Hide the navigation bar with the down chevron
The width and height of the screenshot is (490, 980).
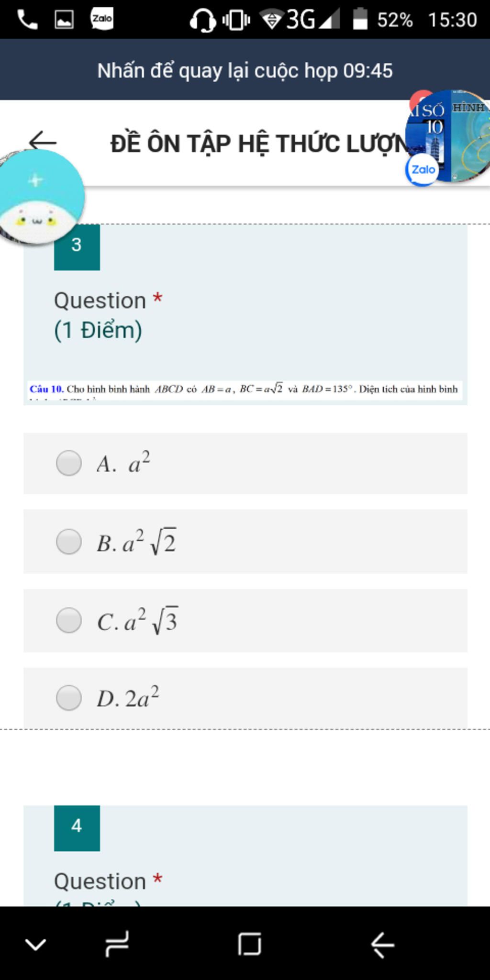[35, 945]
